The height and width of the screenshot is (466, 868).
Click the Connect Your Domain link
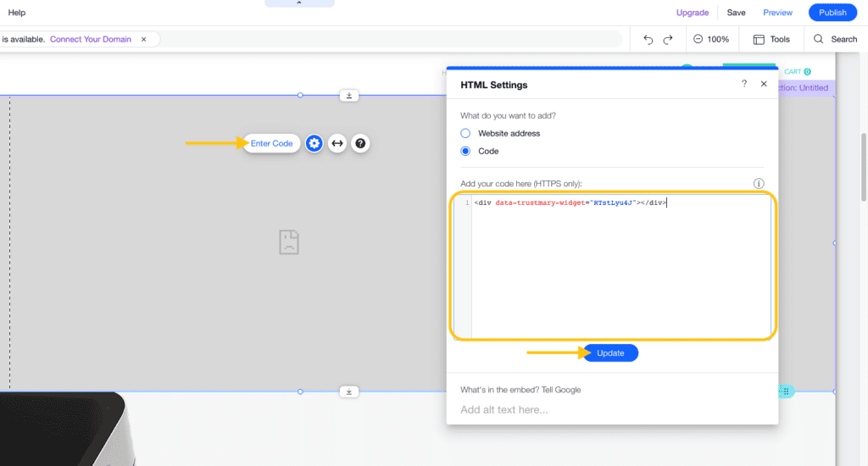[x=90, y=39]
